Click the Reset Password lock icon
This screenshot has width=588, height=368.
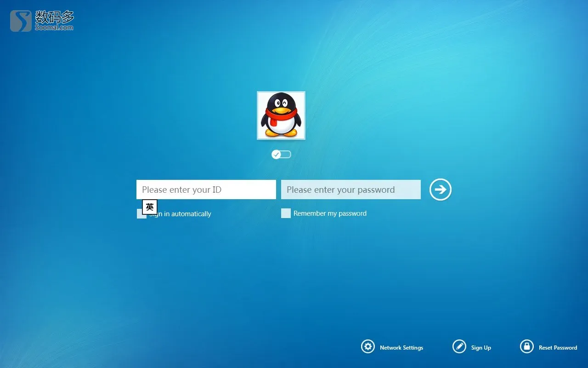(526, 347)
